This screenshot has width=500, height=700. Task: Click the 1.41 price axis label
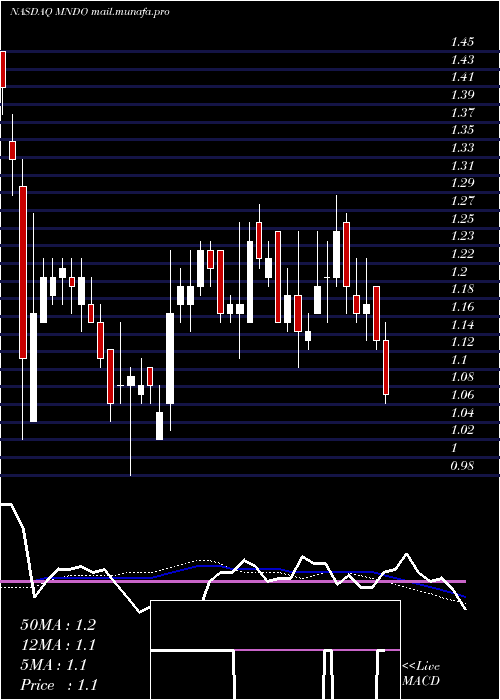coord(462,77)
